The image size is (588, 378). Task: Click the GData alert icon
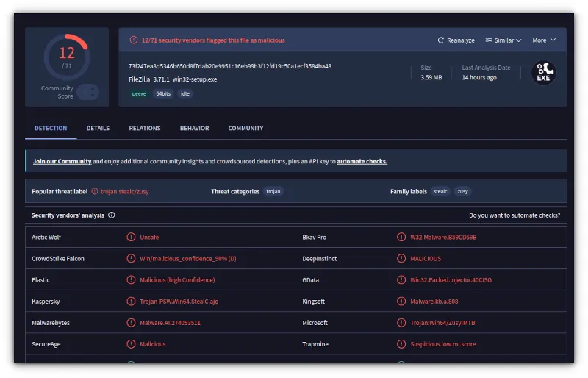tap(401, 280)
